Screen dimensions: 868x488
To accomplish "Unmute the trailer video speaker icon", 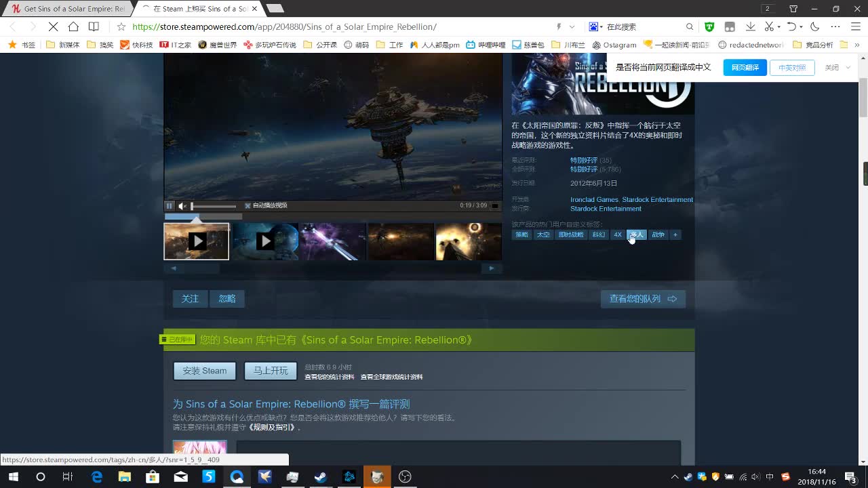I will [x=182, y=205].
